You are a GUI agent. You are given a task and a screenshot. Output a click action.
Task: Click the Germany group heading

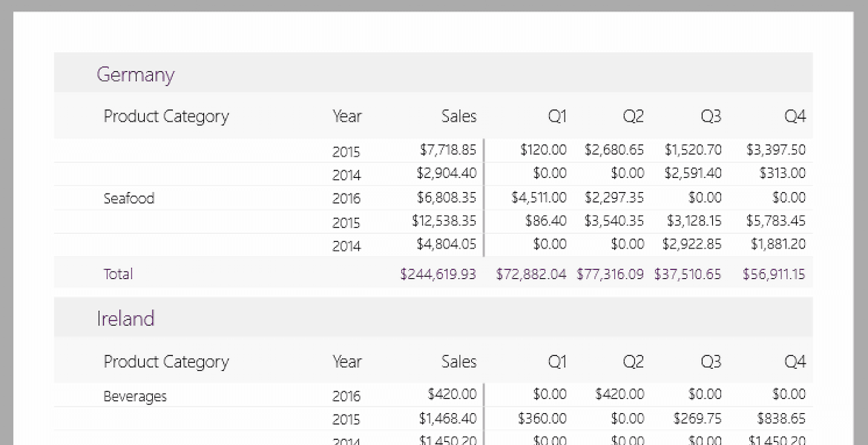pos(136,74)
